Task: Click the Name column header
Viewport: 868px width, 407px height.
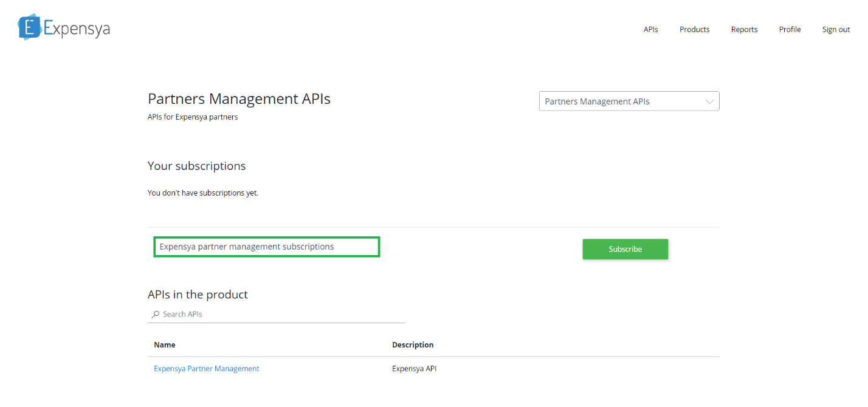Action: (x=164, y=344)
